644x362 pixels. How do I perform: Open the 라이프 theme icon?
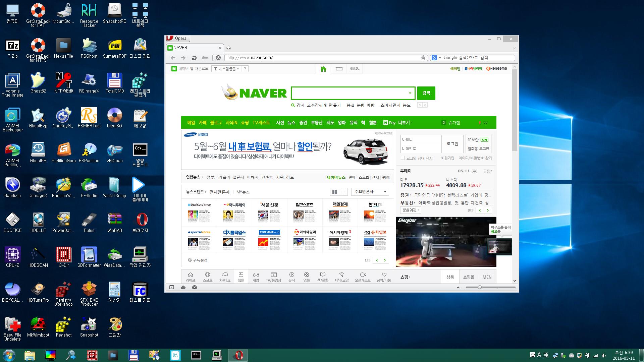(191, 277)
